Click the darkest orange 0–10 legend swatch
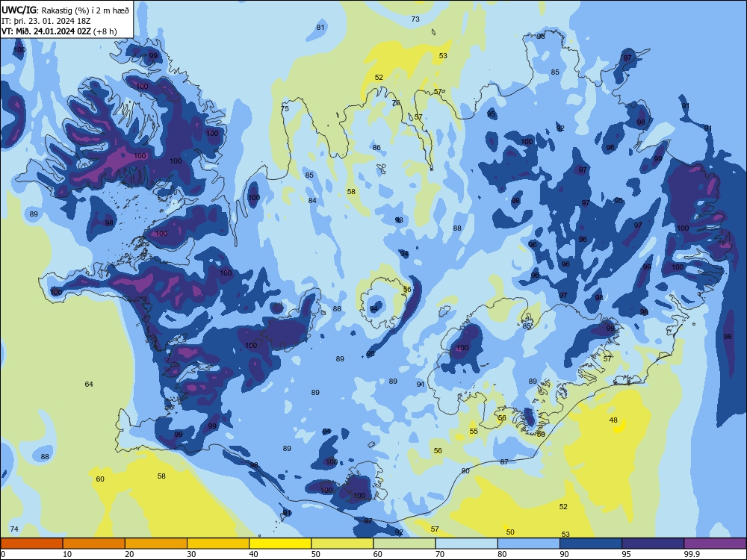Image resolution: width=747 pixels, height=560 pixels. coord(31,544)
